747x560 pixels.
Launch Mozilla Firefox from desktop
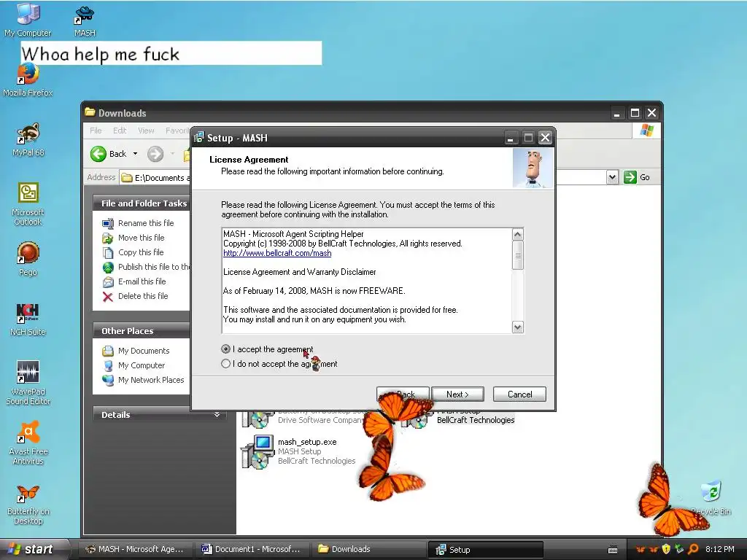[28, 80]
